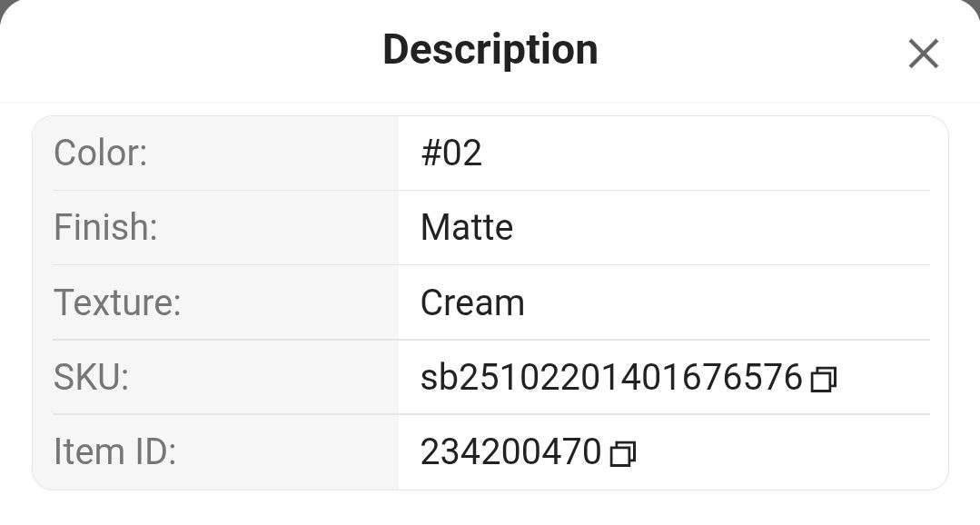
Task: Click the Item ID: label
Action: point(114,452)
